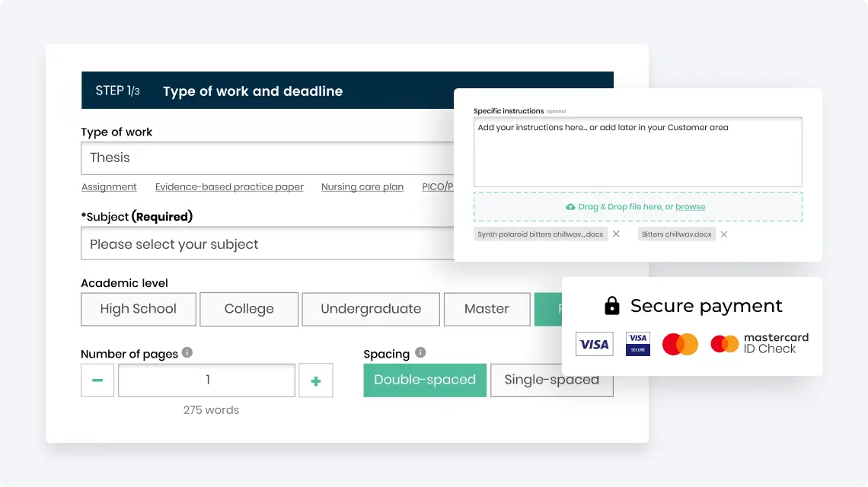The width and height of the screenshot is (868, 487).
Task: Open the Please select your subject dropdown
Action: (x=267, y=243)
